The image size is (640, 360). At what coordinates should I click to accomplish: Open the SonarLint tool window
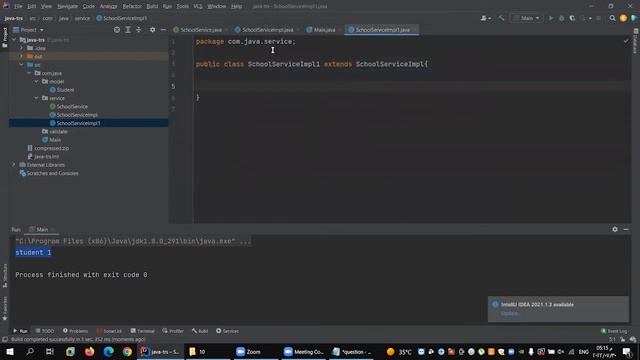tap(109, 331)
